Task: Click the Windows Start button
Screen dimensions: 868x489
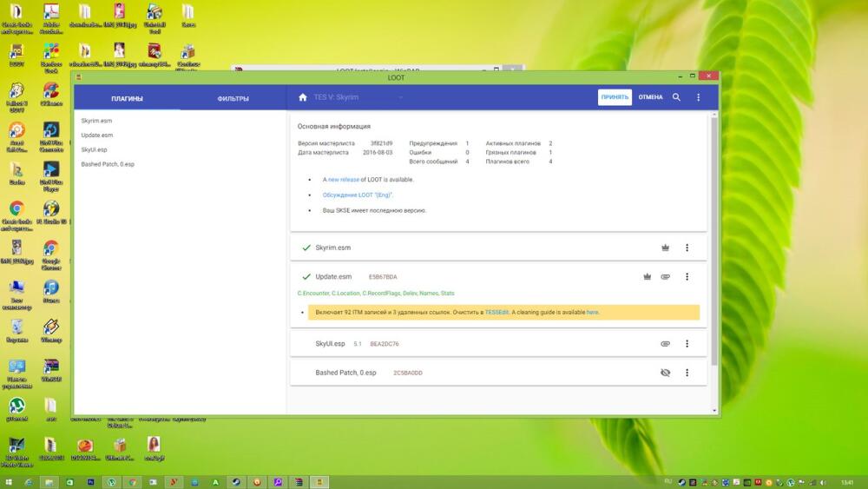Action: [9, 482]
